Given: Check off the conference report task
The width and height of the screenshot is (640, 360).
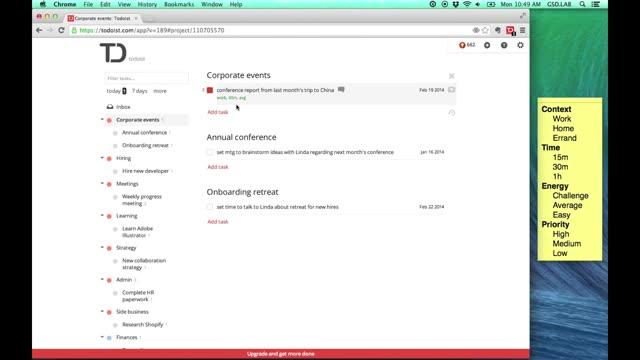Looking at the screenshot, I should coord(210,90).
